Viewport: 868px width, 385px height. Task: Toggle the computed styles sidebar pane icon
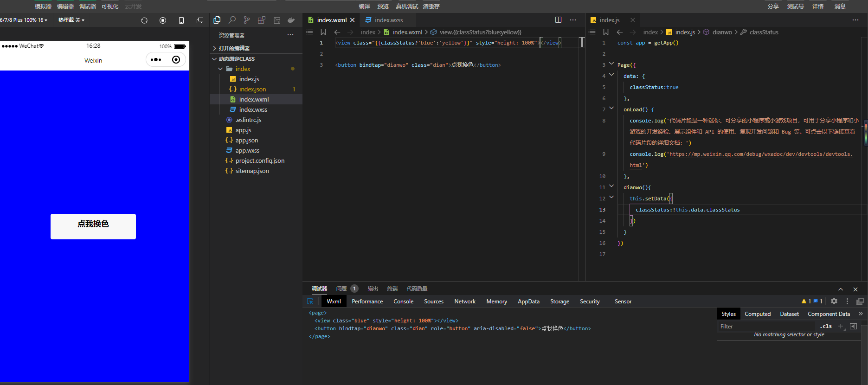pyautogui.click(x=853, y=326)
